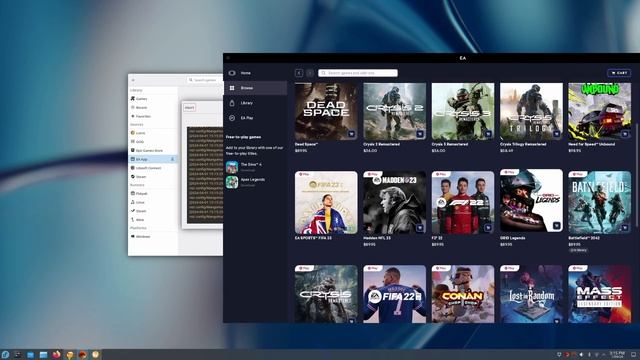
Task: Open the Conan Chop Chop cover
Action: (x=463, y=294)
